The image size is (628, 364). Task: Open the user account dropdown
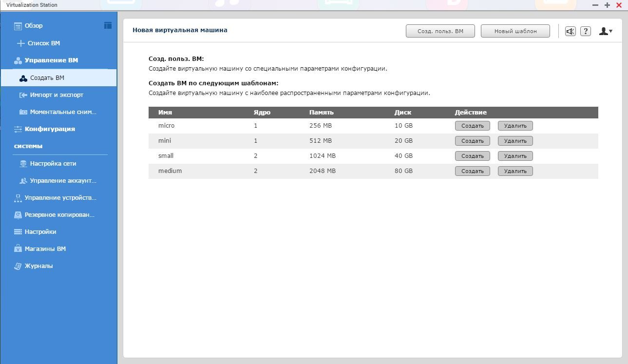[606, 31]
